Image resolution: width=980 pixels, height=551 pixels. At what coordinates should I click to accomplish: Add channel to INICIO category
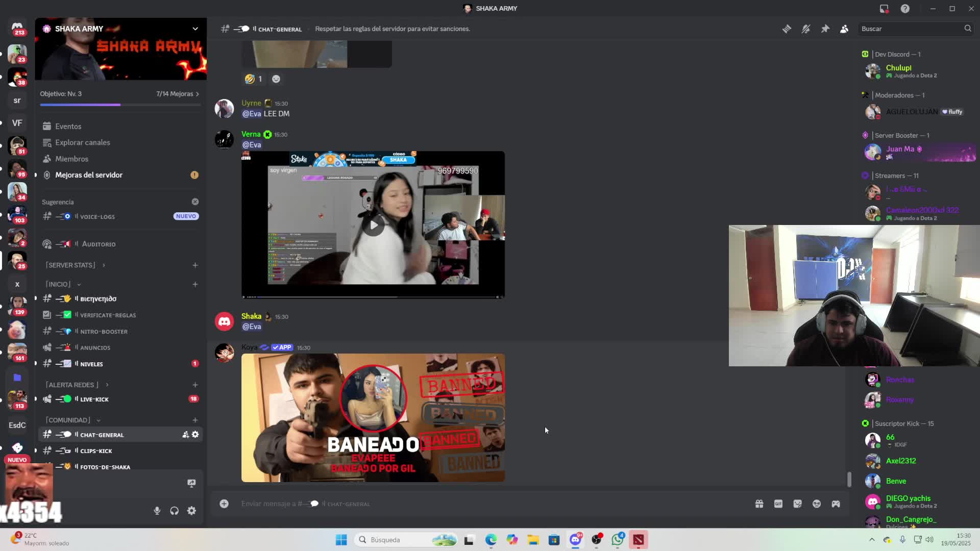(195, 284)
